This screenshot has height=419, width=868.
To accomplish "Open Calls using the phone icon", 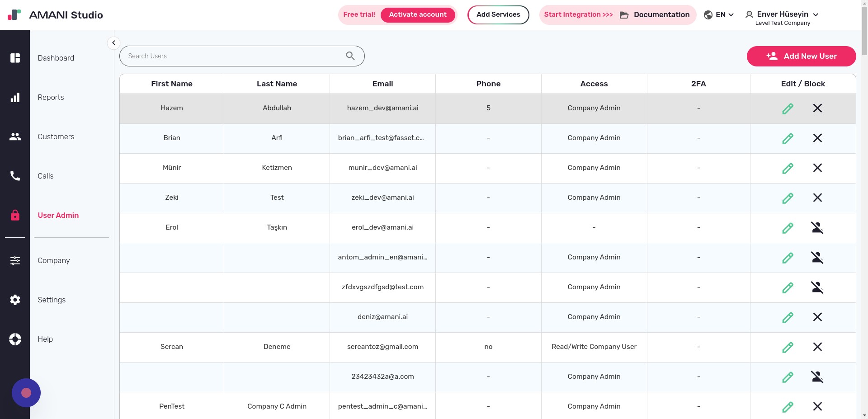I will coord(15,176).
